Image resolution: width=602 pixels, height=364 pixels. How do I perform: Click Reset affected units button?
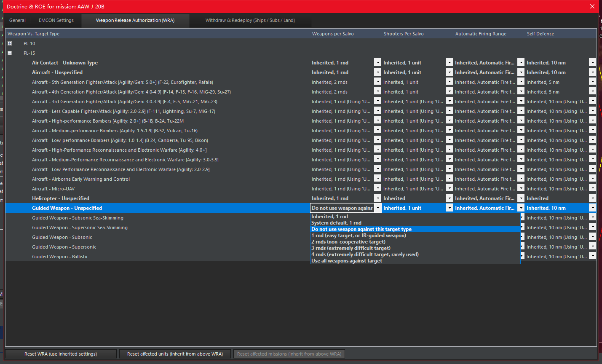click(x=175, y=354)
